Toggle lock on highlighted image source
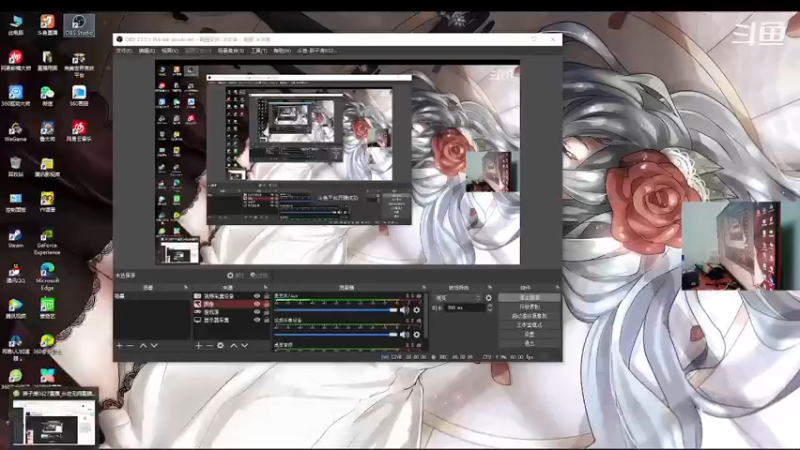The image size is (800, 450). pyautogui.click(x=266, y=304)
